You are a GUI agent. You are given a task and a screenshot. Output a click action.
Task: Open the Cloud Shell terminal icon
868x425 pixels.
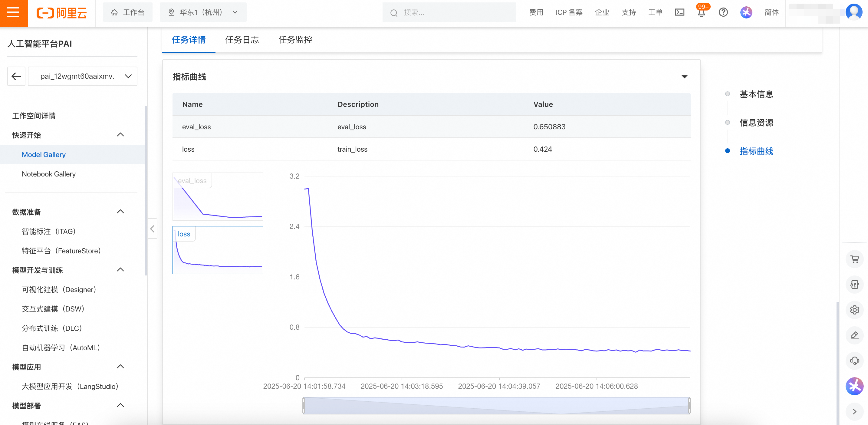pyautogui.click(x=679, y=12)
